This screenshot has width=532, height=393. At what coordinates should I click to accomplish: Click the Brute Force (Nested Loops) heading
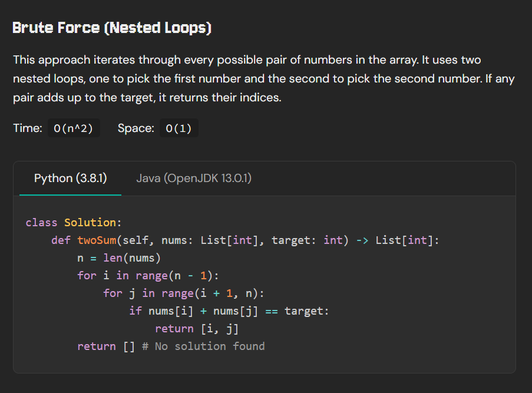[x=112, y=28]
